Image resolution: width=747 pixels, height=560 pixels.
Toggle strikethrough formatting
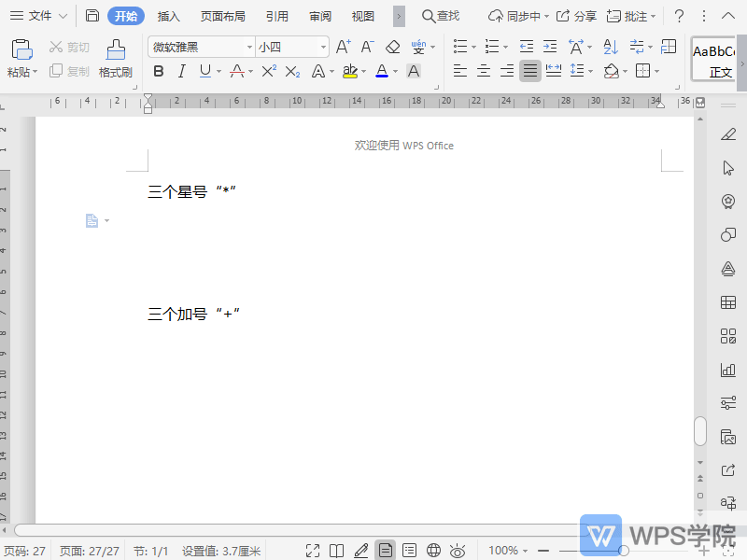click(x=237, y=72)
